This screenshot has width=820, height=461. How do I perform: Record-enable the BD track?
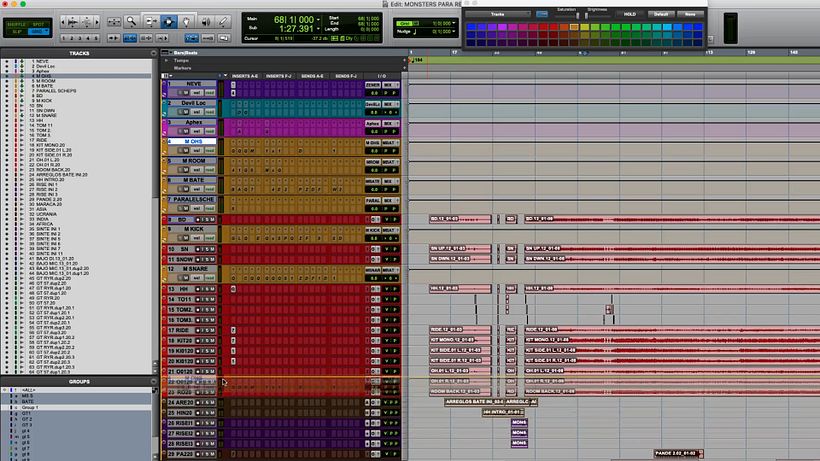[x=198, y=220]
